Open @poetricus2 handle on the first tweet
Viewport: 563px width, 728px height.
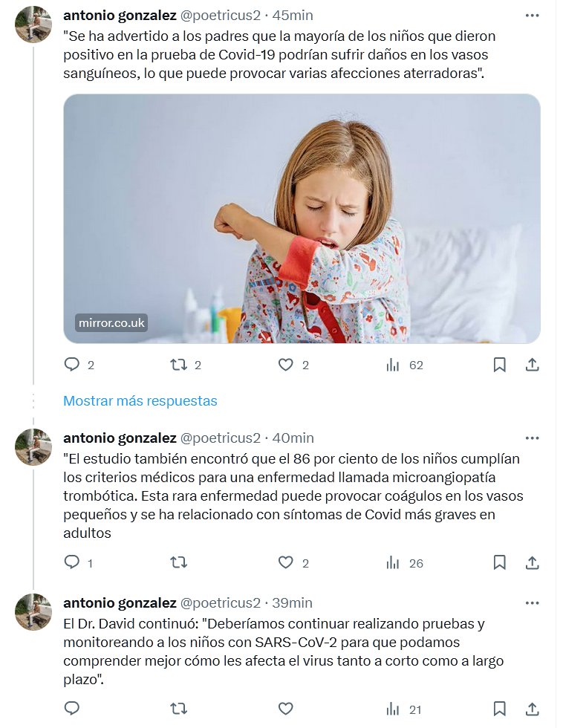click(221, 15)
